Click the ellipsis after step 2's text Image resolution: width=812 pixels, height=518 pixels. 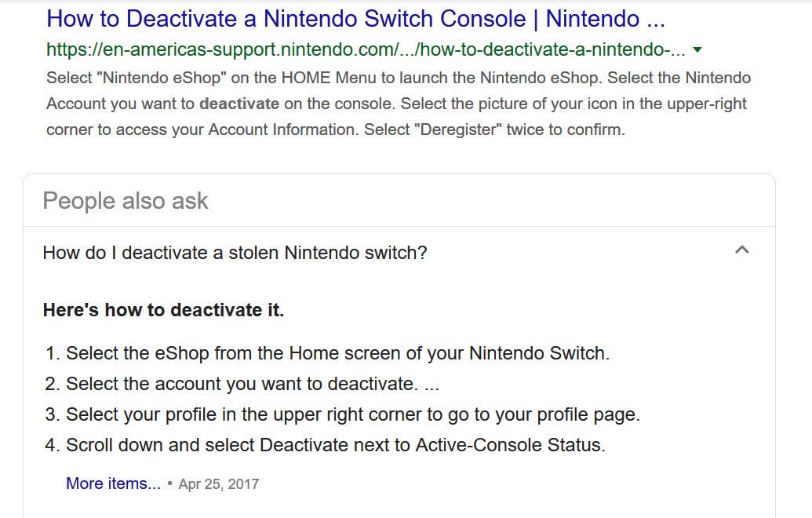click(431, 384)
